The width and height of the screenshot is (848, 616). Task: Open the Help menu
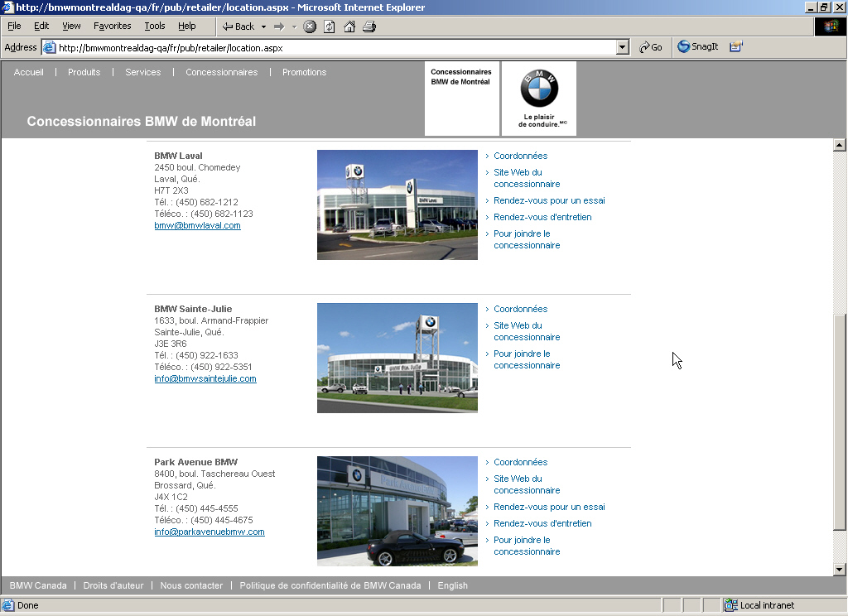186,26
